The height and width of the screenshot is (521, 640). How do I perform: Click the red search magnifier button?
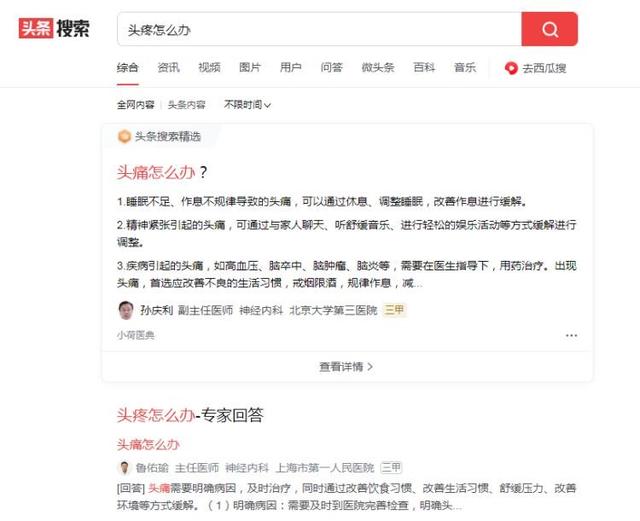tap(549, 29)
